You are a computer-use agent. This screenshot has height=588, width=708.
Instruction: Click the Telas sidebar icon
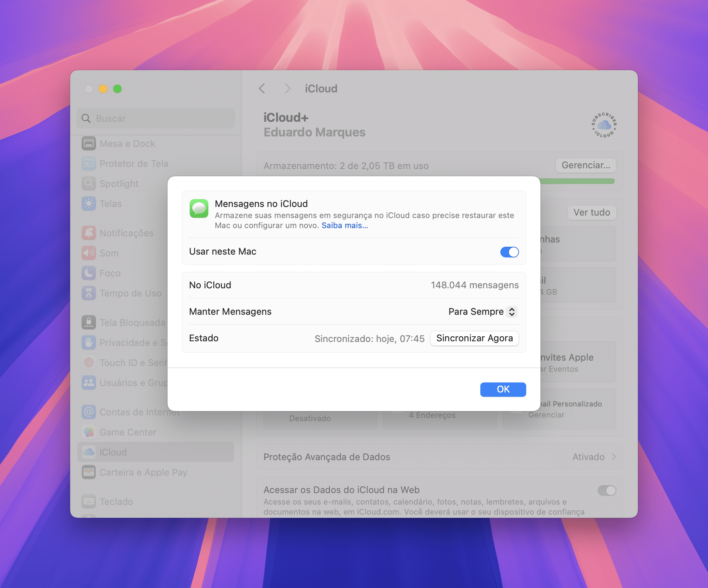click(x=89, y=204)
